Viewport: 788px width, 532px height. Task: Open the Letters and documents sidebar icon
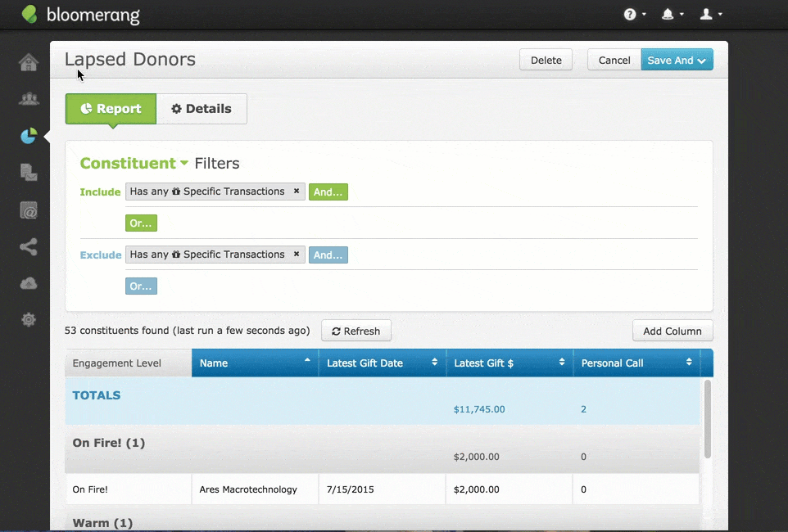click(x=29, y=173)
